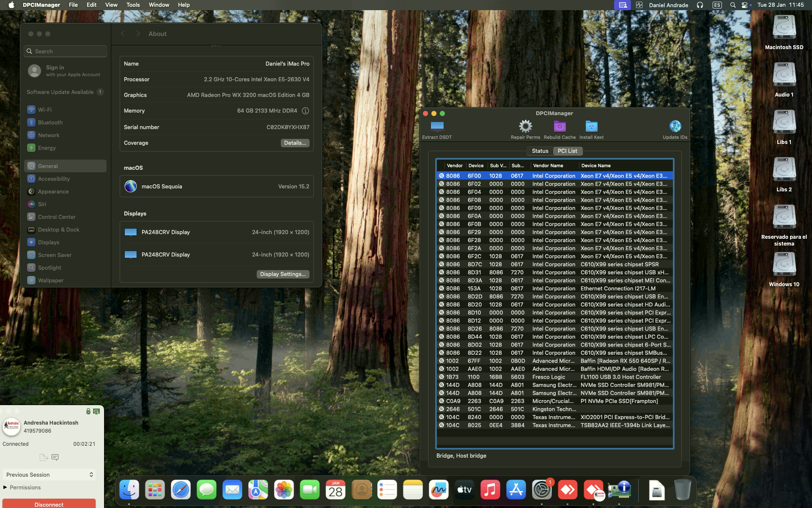812x508 pixels.
Task: Click the AnyDesk file transfer icon
Action: (x=43, y=457)
